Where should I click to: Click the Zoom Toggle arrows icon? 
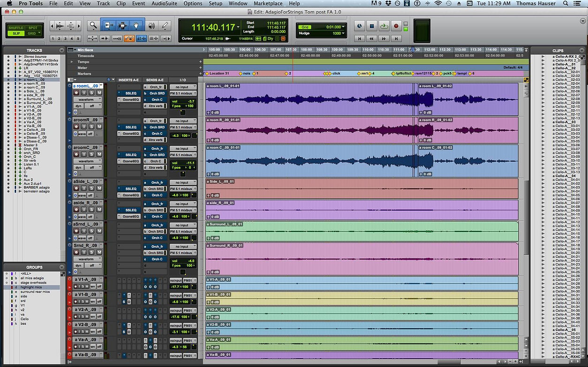[x=93, y=38]
